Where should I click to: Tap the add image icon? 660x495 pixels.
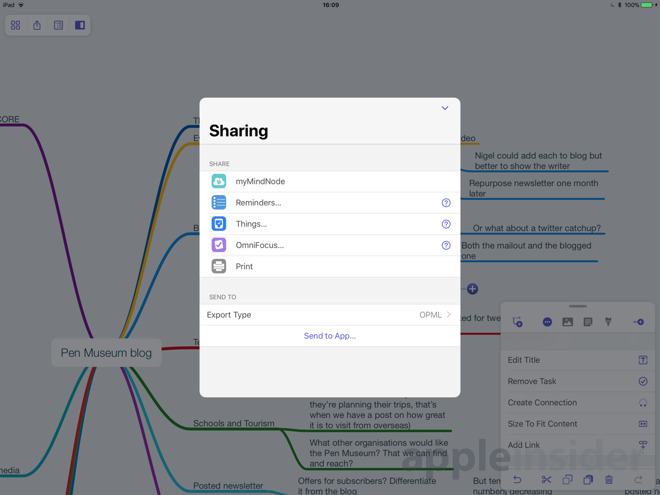567,322
